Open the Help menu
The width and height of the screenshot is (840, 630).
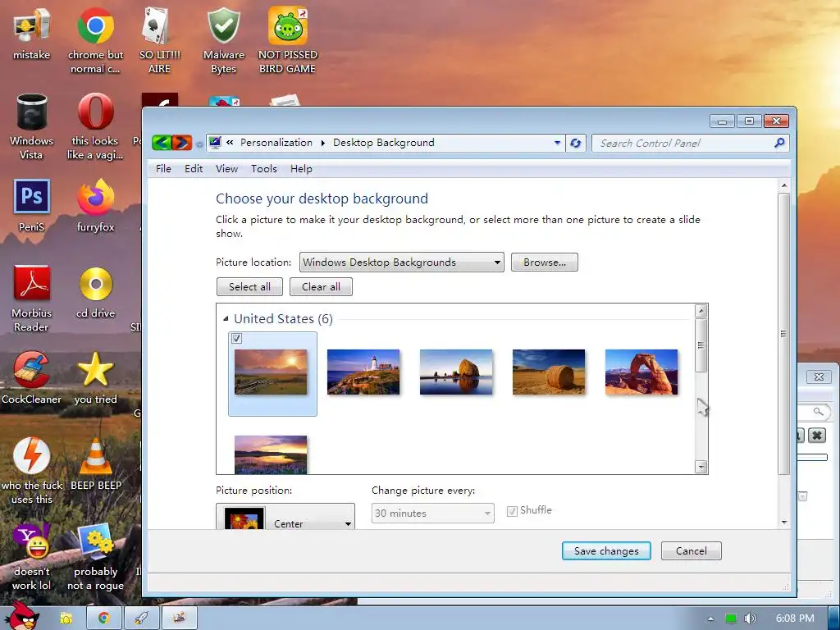pos(301,169)
